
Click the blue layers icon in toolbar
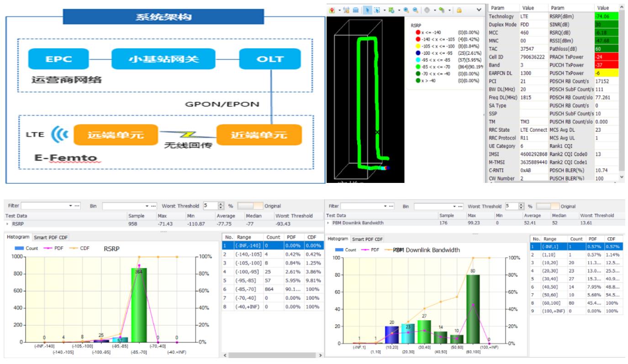(356, 10)
